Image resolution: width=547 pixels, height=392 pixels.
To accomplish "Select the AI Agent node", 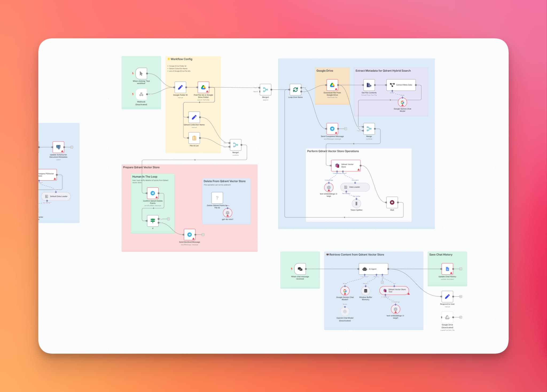I will pos(373,269).
